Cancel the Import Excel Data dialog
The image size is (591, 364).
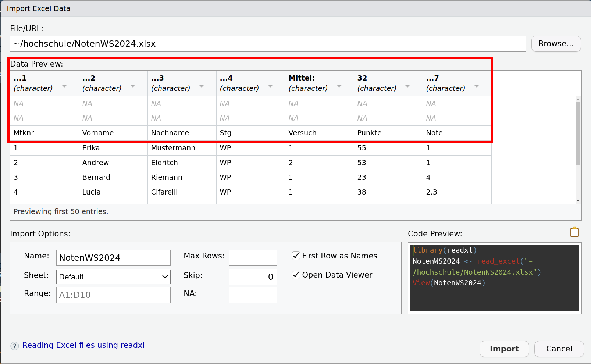coord(559,349)
